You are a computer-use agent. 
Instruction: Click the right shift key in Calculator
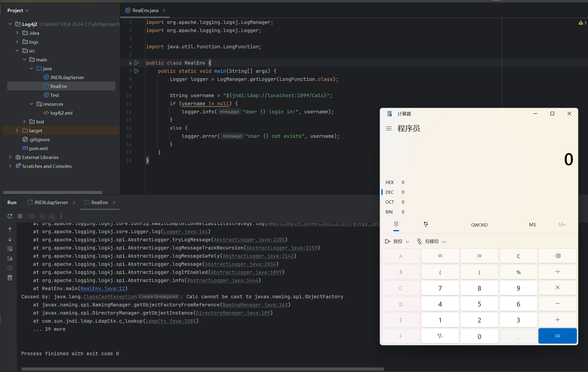479,256
